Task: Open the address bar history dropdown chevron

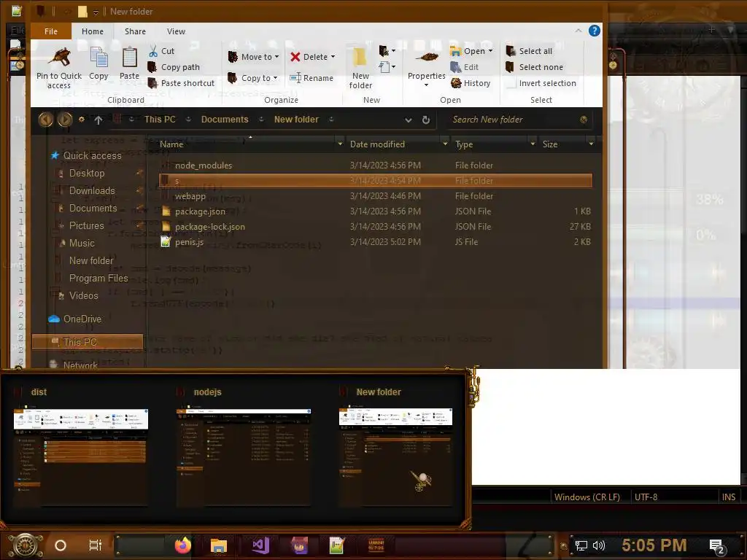Action: (409, 120)
